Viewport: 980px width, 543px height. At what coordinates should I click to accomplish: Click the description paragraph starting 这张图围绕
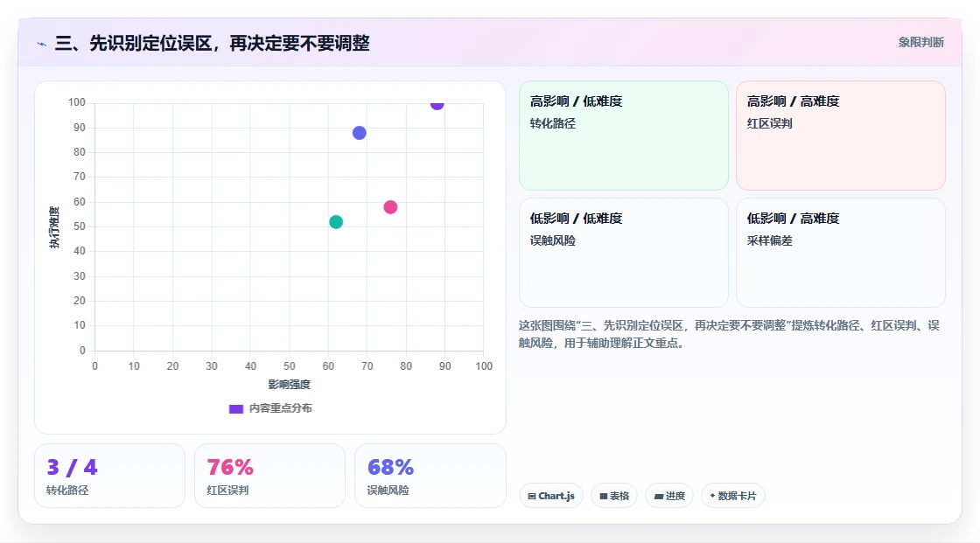[729, 334]
